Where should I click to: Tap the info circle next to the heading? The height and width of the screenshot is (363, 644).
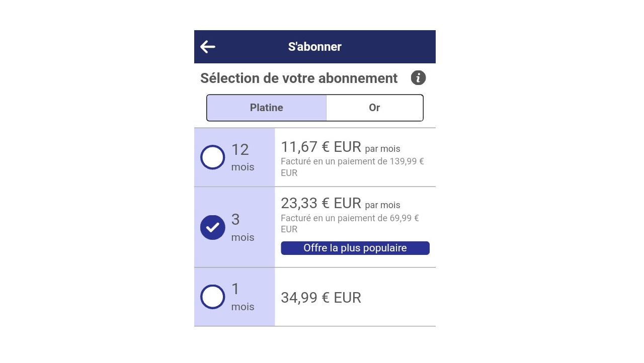pos(418,77)
